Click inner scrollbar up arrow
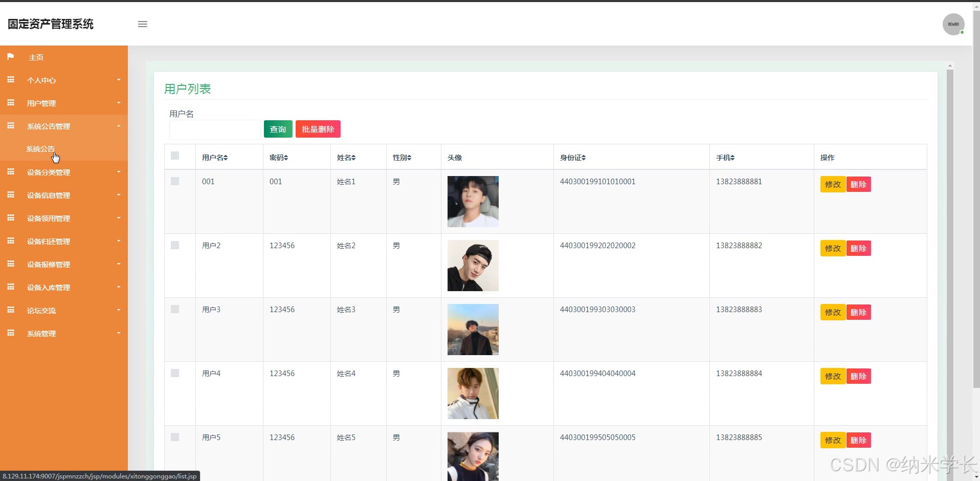This screenshot has width=980, height=481. coord(950,65)
